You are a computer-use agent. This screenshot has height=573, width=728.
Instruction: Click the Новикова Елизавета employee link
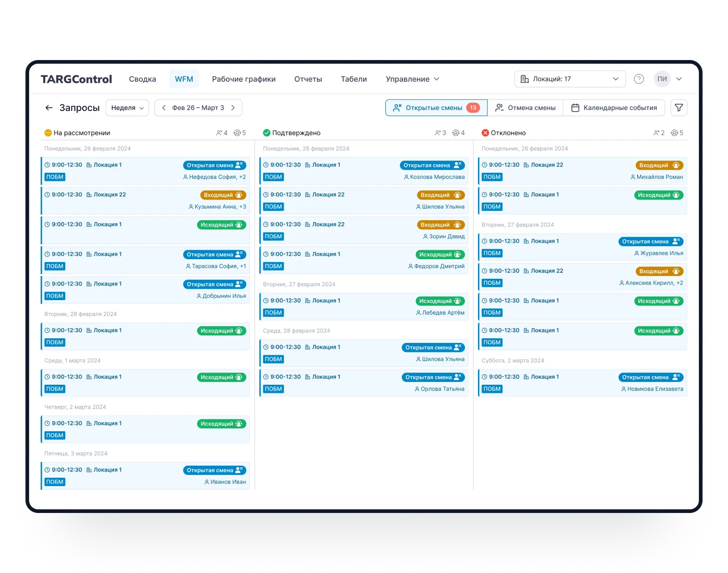pos(655,389)
